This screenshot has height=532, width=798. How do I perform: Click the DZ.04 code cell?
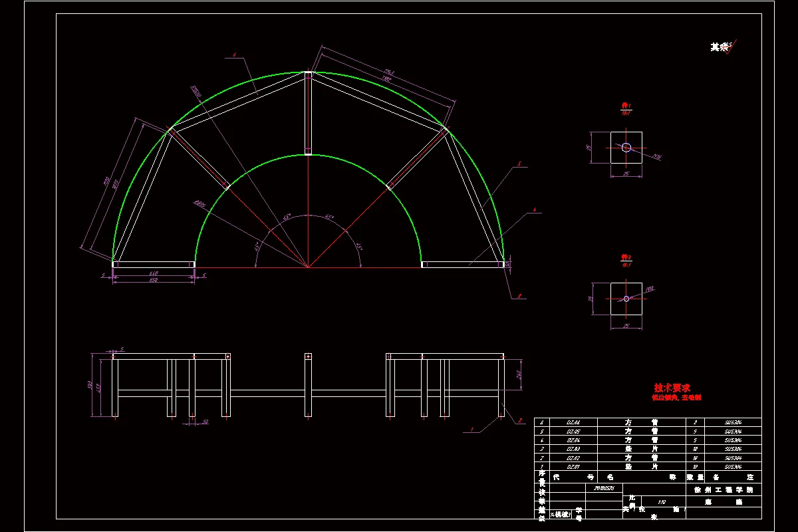(x=573, y=440)
